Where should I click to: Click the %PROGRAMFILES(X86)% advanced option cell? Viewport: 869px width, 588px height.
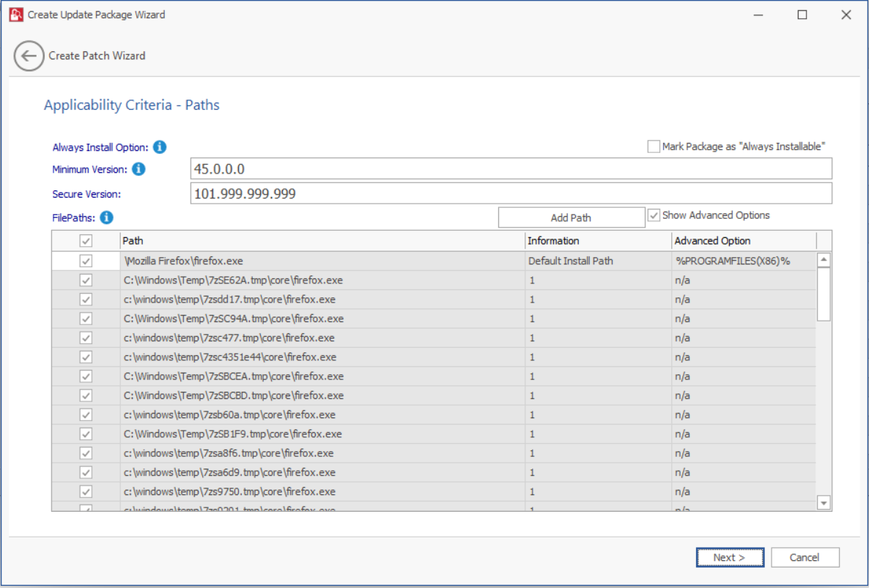(x=744, y=261)
